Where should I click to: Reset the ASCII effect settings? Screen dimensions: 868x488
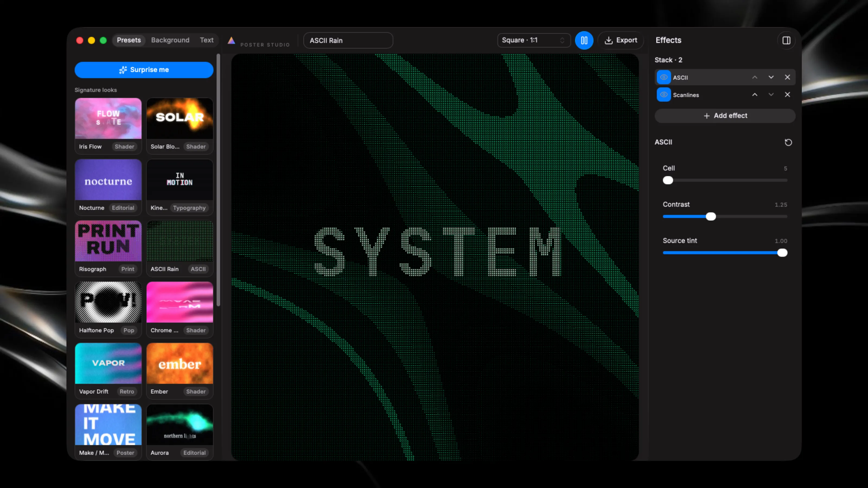[788, 142]
